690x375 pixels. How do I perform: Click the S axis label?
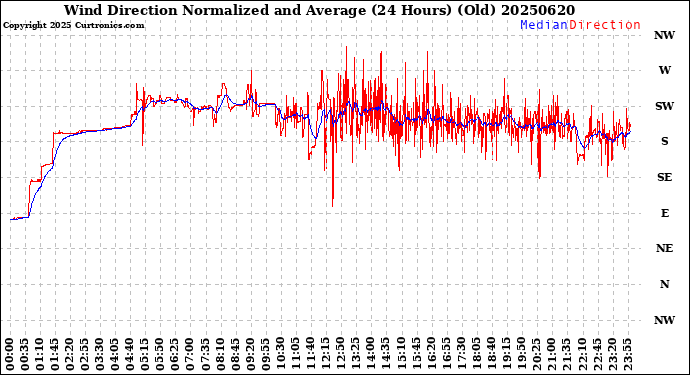point(664,141)
